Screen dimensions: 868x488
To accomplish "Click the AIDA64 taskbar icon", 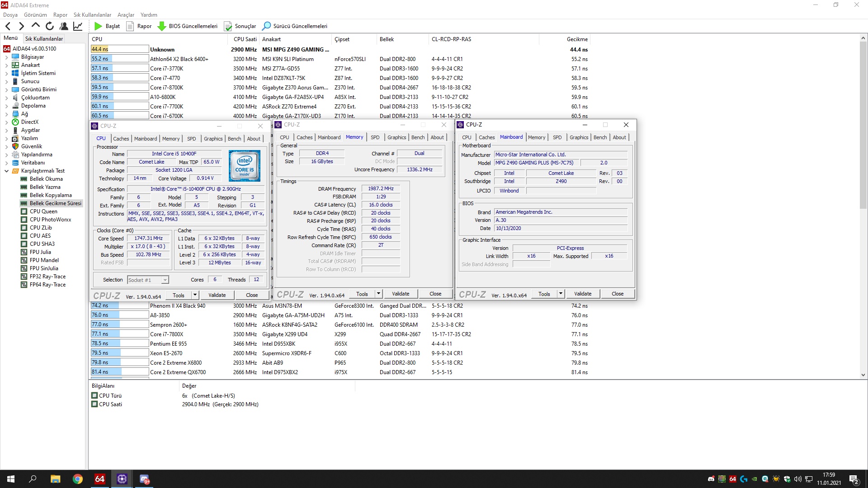I will (x=99, y=479).
